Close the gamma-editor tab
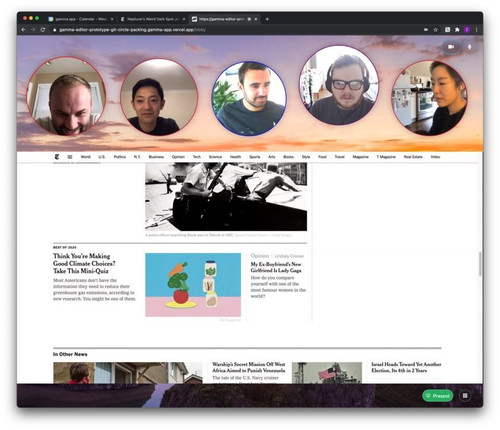This screenshot has height=430, width=500. point(256,19)
